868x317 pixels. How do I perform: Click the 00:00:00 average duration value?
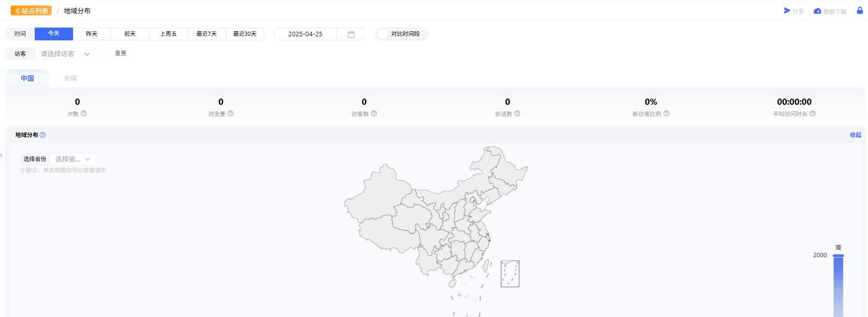[x=794, y=102]
